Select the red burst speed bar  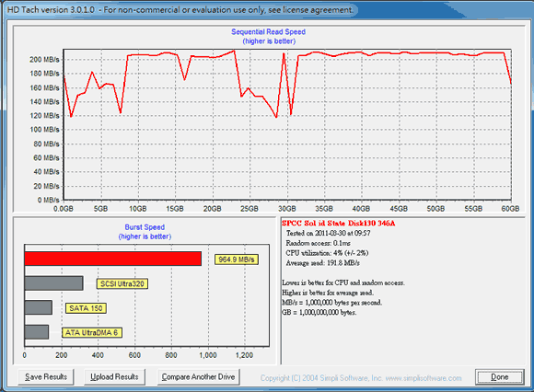coord(113,259)
